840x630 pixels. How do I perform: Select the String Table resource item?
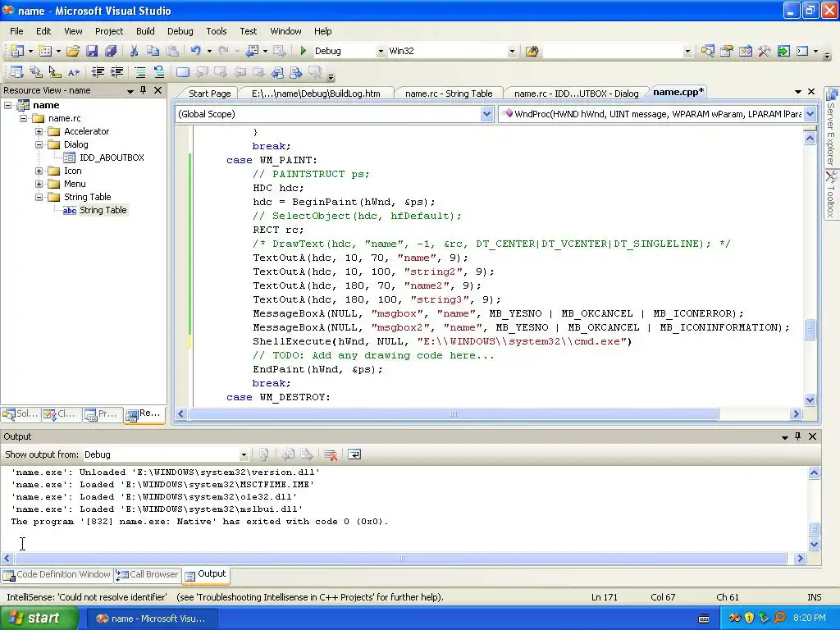[103, 210]
